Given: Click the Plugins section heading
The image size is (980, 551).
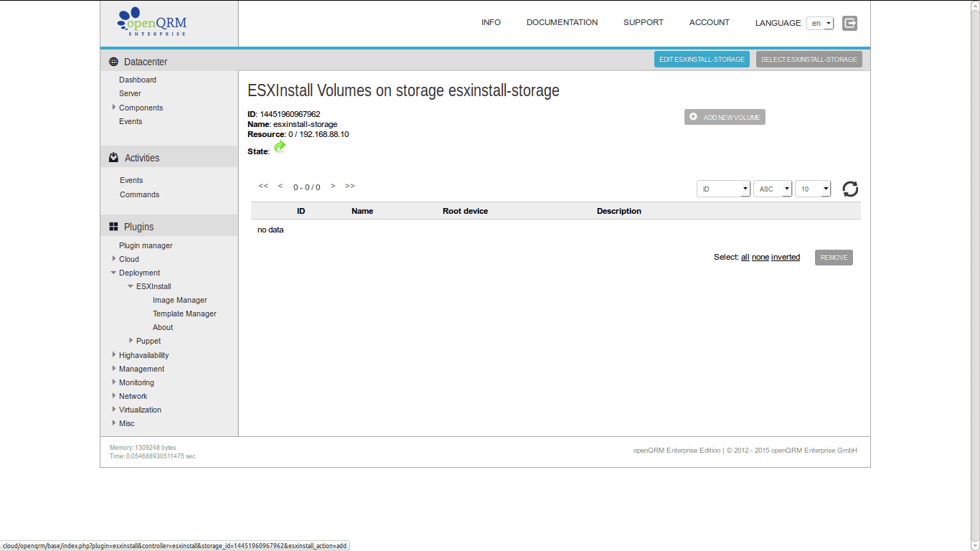Looking at the screenshot, I should tap(139, 227).
